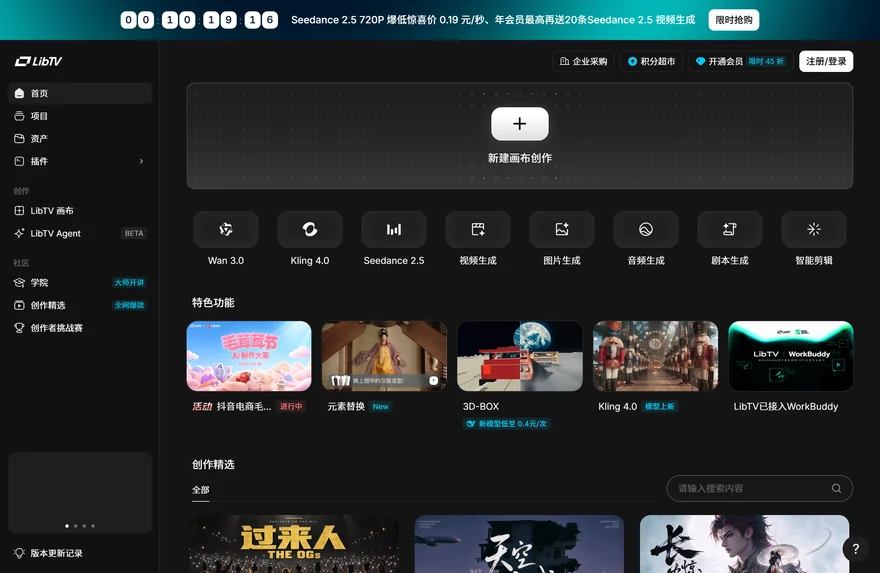This screenshot has width=880, height=573.
Task: Click 新模型低至 0.4元/次 promo tag
Action: tap(507, 424)
